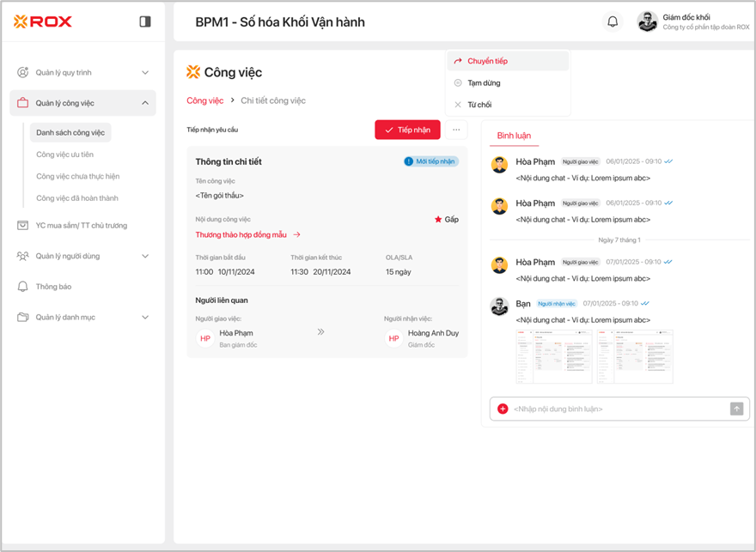Click the comment input field
756x552 pixels.
click(614, 409)
